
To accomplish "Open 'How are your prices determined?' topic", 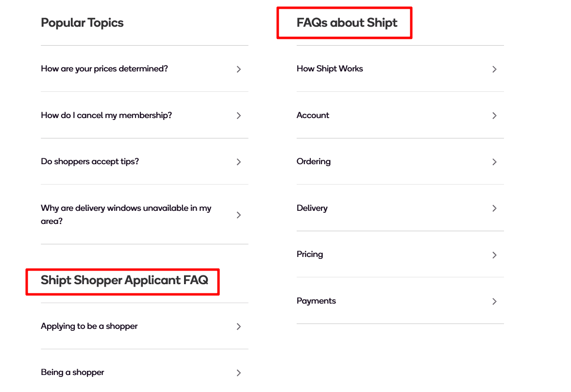I will tap(104, 69).
